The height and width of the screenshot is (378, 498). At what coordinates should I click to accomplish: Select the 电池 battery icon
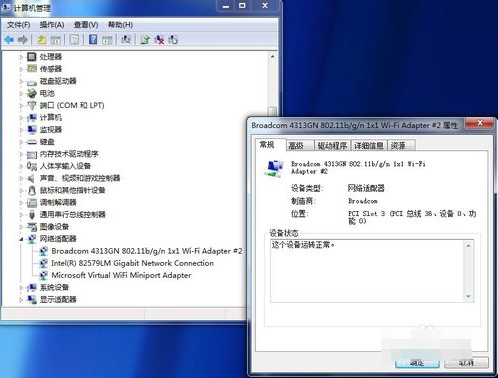click(x=31, y=93)
